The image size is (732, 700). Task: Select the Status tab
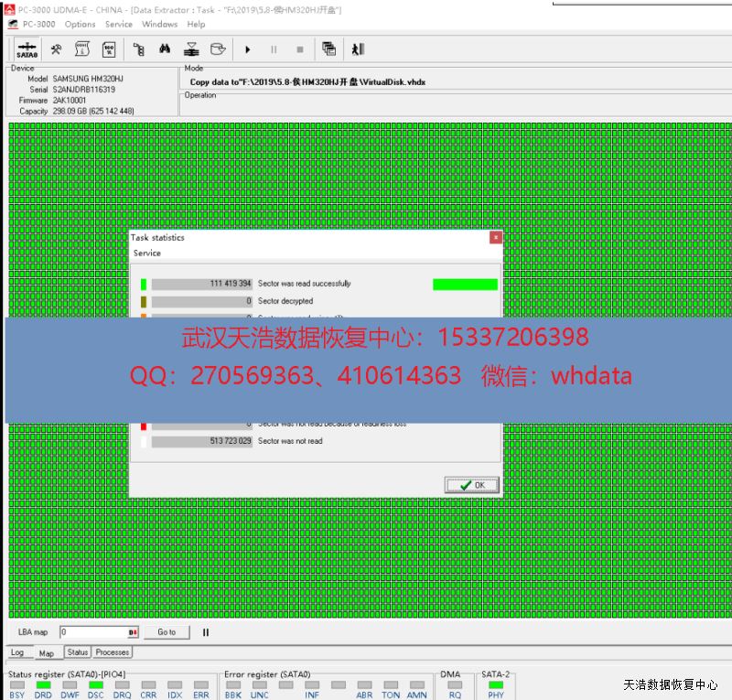pos(77,652)
